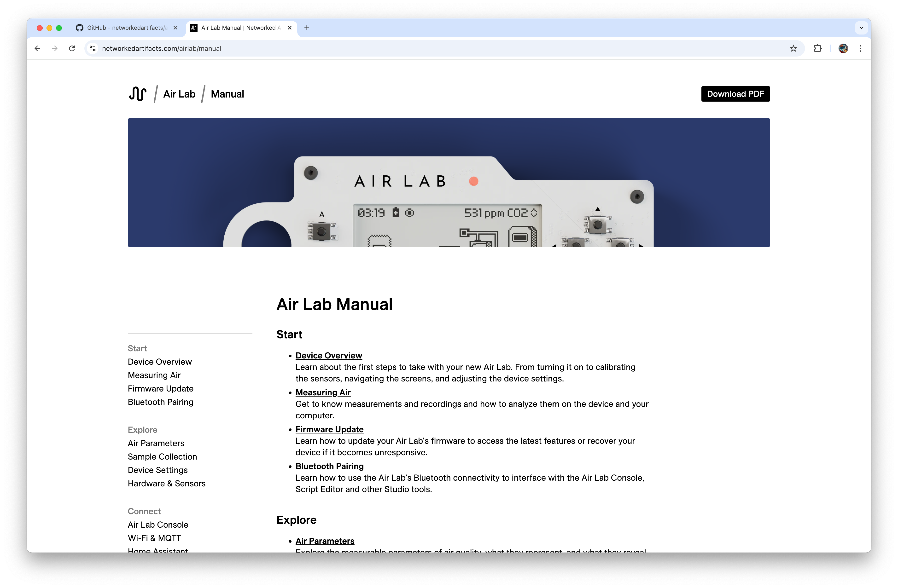Open the Chrome profile avatar

[843, 48]
